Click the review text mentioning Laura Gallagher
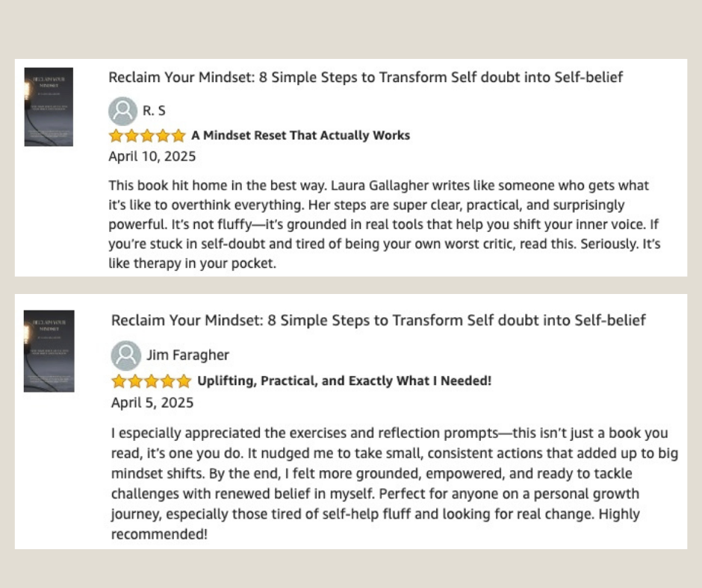This screenshot has width=702, height=588. coord(384,224)
